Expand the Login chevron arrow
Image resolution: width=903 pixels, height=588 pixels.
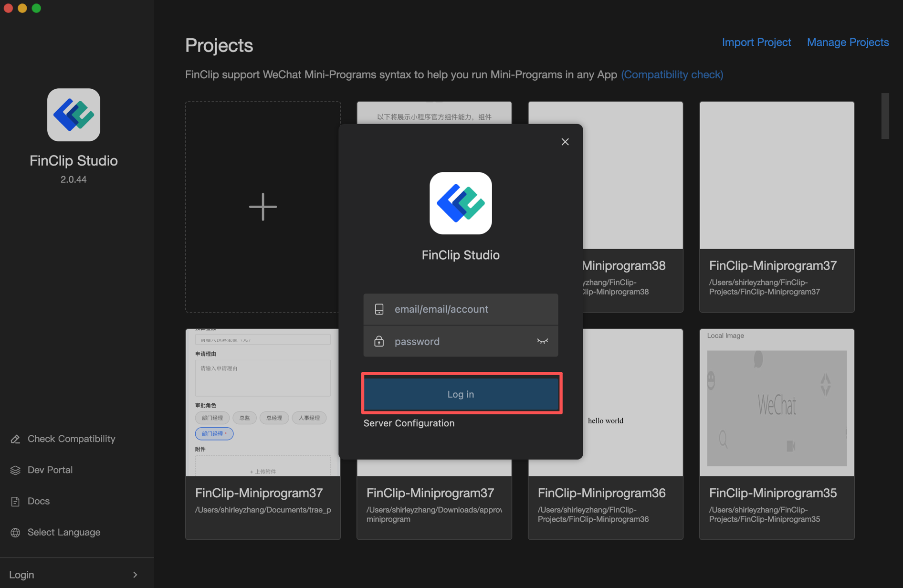click(135, 575)
